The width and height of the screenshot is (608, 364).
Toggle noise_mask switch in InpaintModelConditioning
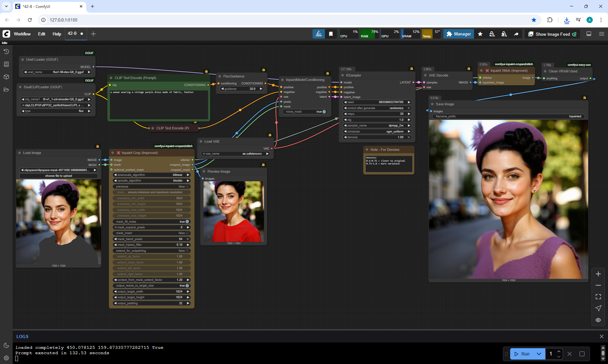tap(324, 112)
